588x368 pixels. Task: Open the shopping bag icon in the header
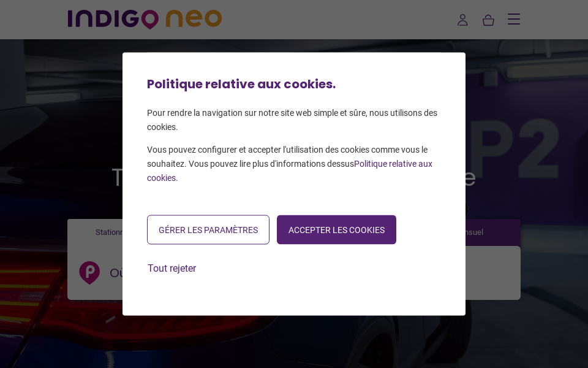point(488,20)
